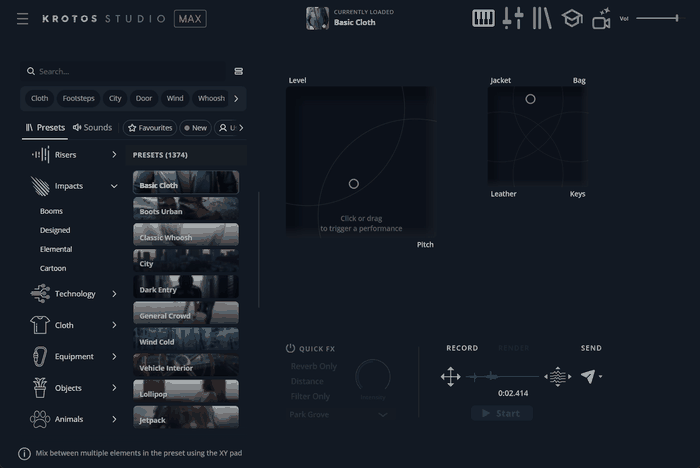Screen dimensions: 700x468
Task: Expand the Objects category chevron
Action: 114,388
